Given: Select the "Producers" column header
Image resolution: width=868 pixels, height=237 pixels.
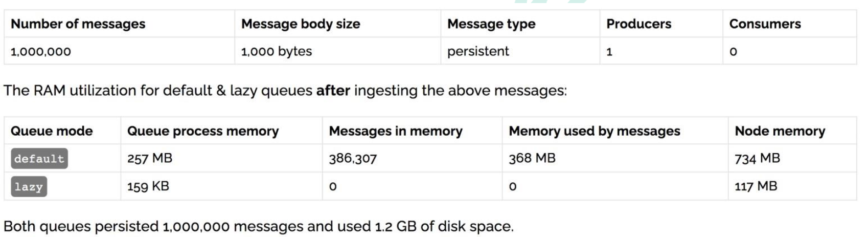Looking at the screenshot, I should [x=638, y=24].
